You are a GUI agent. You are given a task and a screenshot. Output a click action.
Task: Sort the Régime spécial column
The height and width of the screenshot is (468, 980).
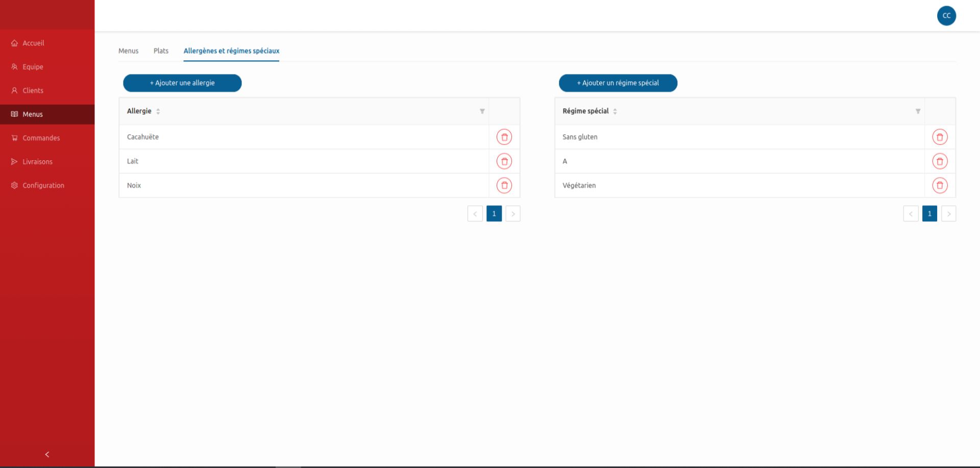click(x=615, y=111)
